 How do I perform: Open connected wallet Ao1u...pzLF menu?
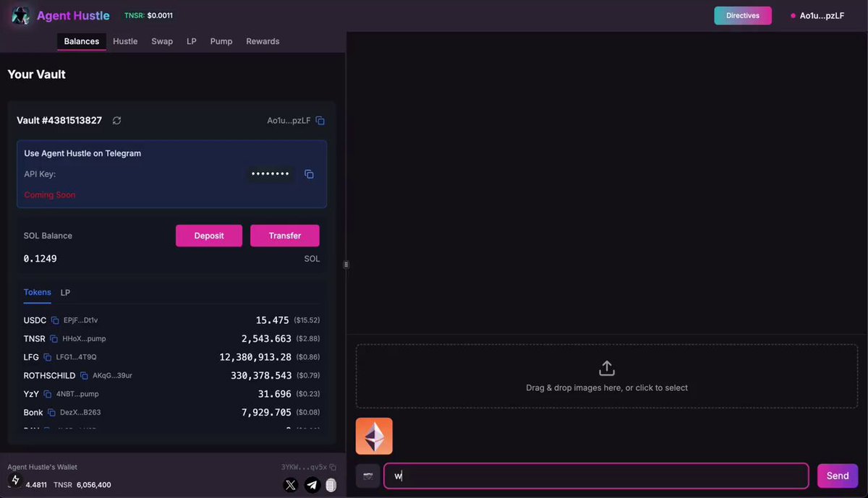[817, 15]
